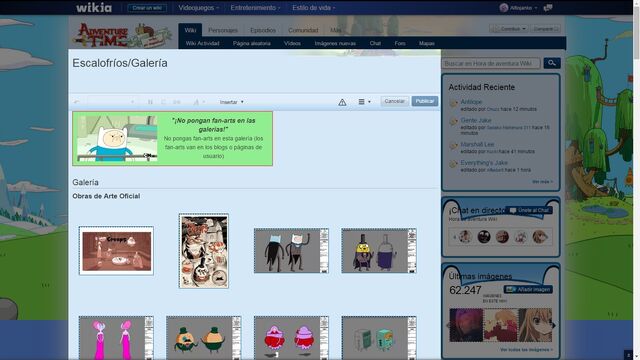Open the paragraph format dropdown in toolbar
The height and width of the screenshot is (360, 640).
[x=110, y=102]
